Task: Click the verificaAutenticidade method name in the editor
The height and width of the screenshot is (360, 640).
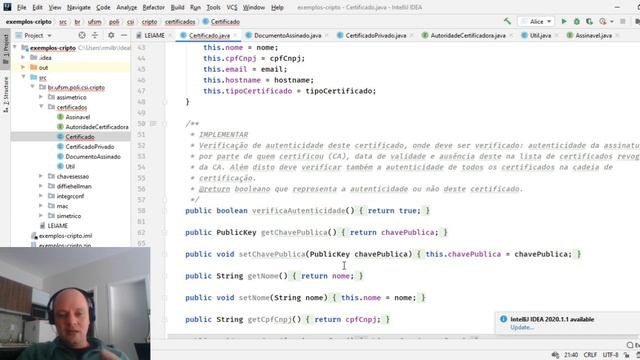Action: coord(298,211)
